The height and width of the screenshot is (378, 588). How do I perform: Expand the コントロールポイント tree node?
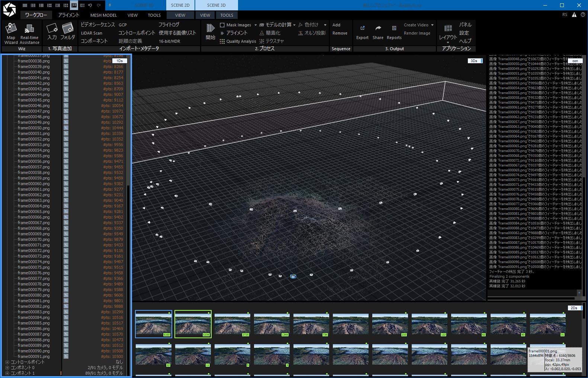tap(7, 362)
